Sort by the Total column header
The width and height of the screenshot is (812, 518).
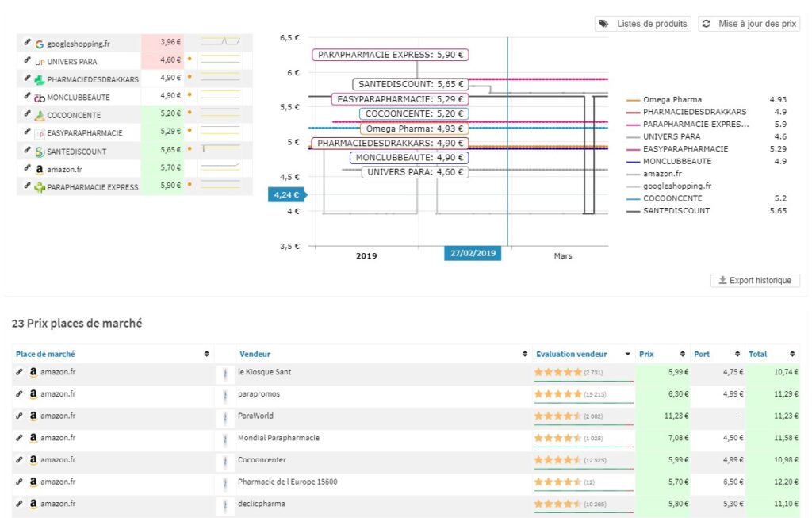pyautogui.click(x=759, y=354)
